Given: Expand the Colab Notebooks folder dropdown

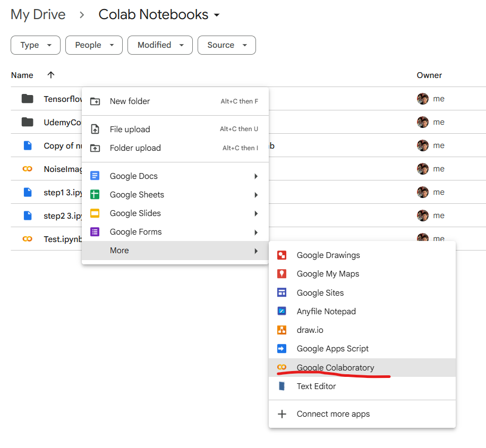Looking at the screenshot, I should point(217,15).
